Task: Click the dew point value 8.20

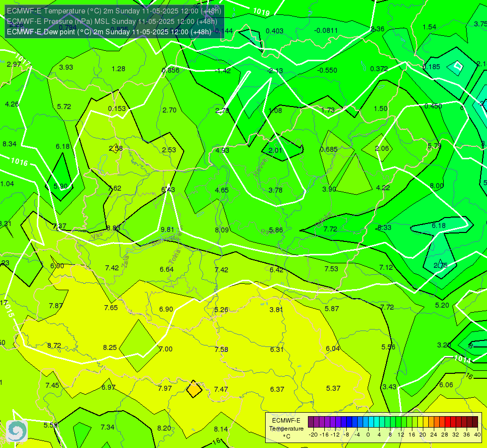Action: tap(164, 428)
